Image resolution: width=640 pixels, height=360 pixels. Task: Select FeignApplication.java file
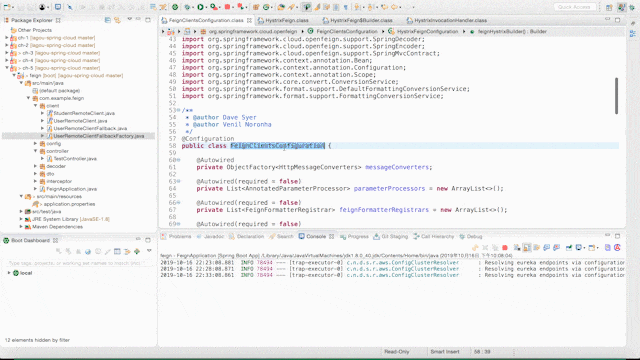71,189
